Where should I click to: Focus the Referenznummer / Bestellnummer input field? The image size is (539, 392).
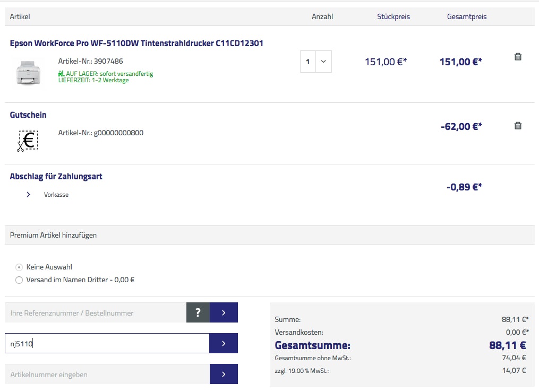click(96, 313)
